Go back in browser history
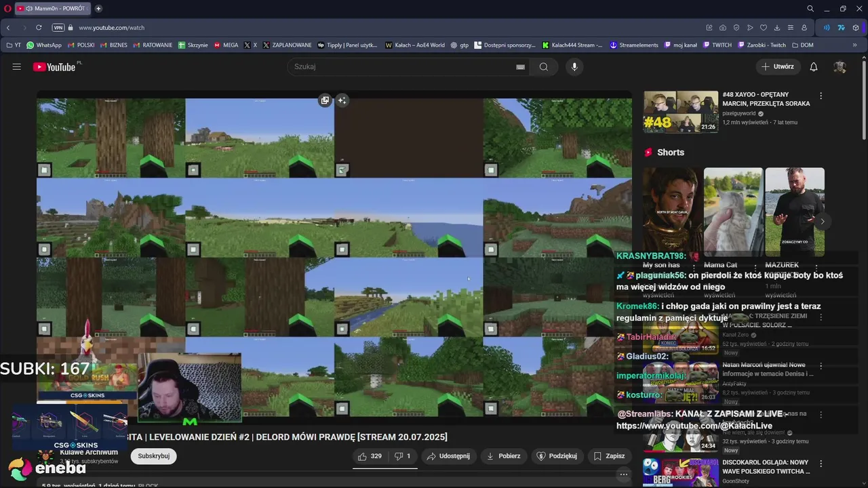This screenshot has height=488, width=868. pyautogui.click(x=8, y=28)
